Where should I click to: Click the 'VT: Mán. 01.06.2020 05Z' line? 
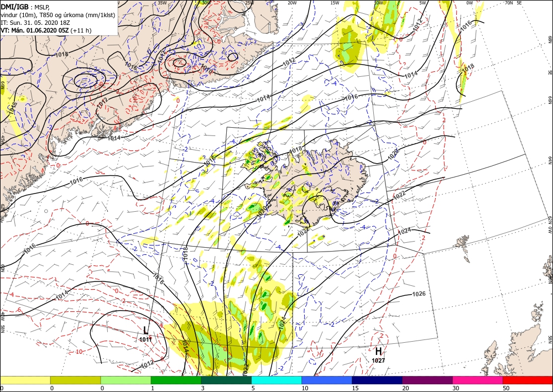(x=46, y=30)
